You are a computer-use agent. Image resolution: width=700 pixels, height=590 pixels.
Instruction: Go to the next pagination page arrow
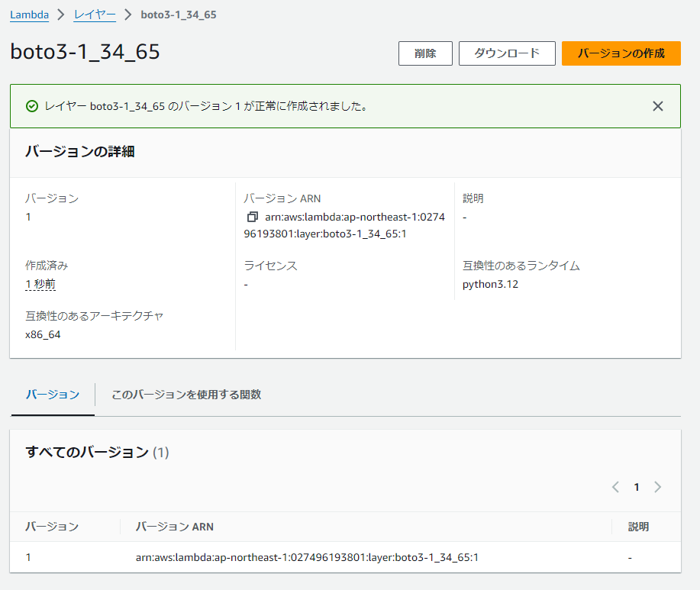[x=658, y=487]
